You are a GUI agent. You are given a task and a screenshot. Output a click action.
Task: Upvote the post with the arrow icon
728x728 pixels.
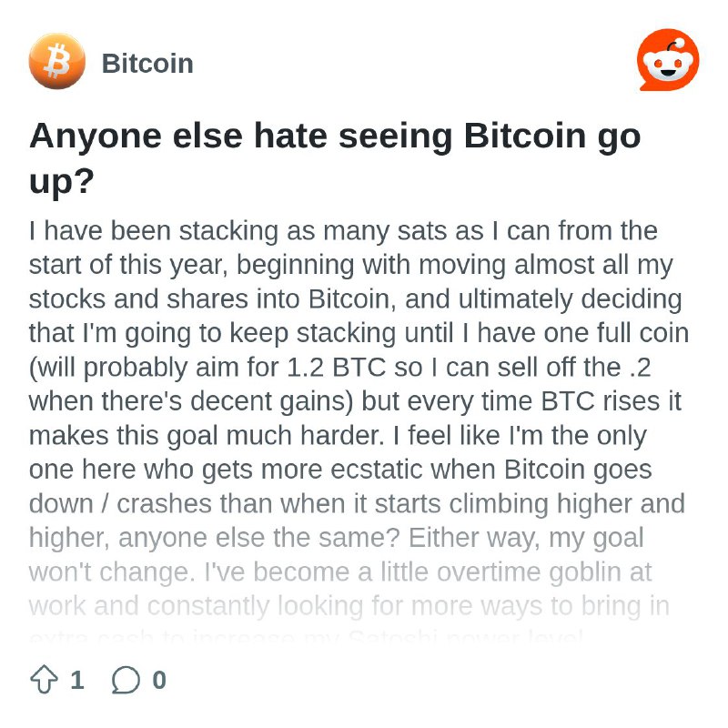[44, 680]
